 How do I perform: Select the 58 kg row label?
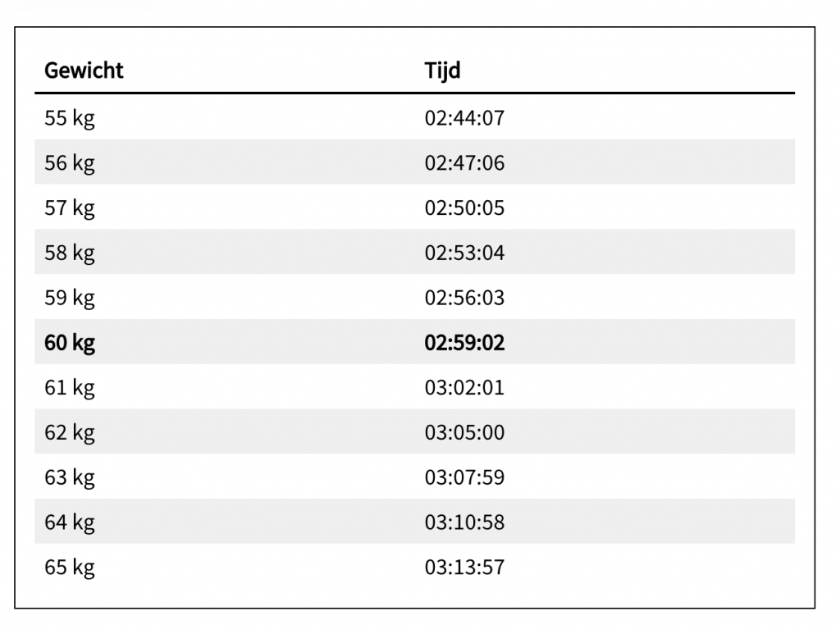click(x=70, y=253)
